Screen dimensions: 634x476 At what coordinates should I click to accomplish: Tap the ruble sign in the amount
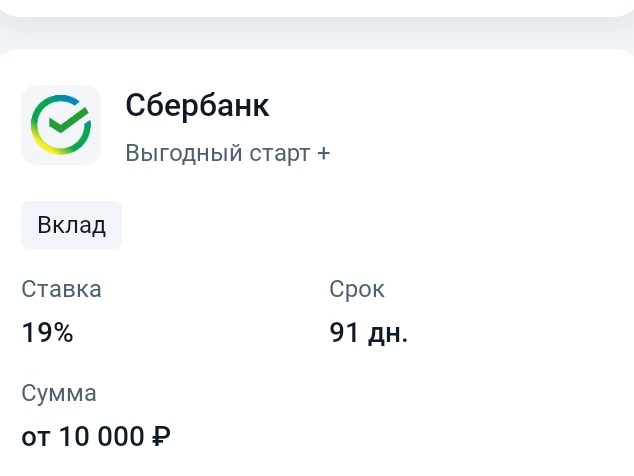point(161,436)
